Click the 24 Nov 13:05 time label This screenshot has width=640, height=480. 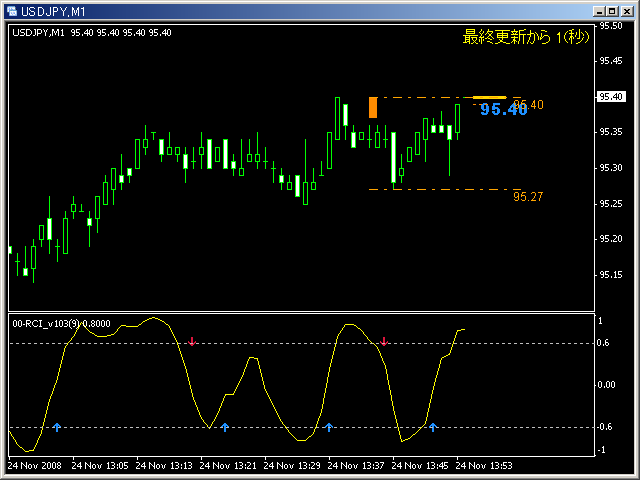point(100,466)
